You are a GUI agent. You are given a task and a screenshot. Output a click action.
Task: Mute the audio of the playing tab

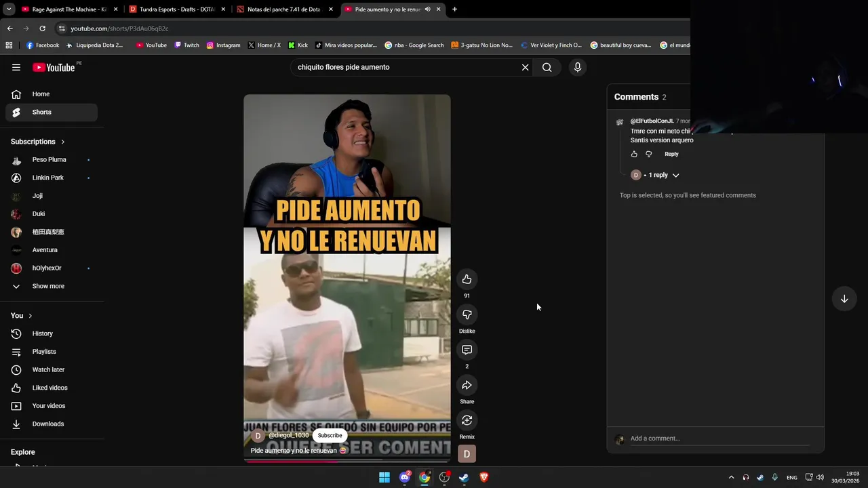click(427, 9)
